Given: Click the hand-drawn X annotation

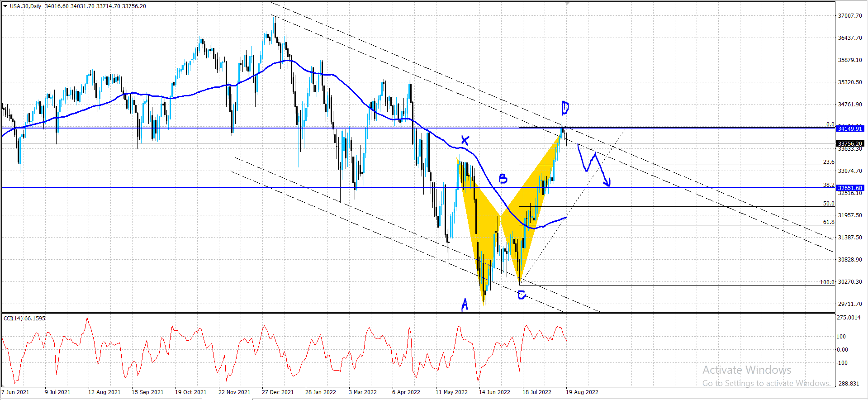Looking at the screenshot, I should click(x=465, y=140).
